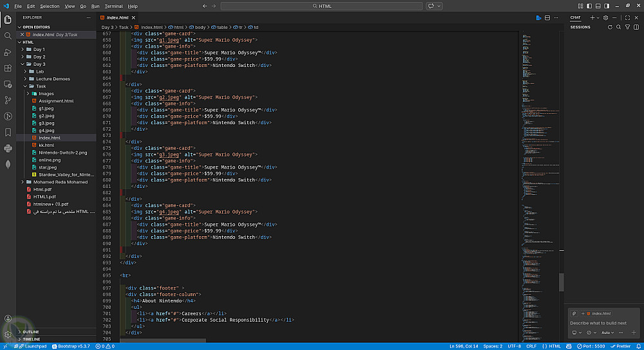Viewport: 644px width, 350px height.
Task: Open the Selection menu
Action: pyautogui.click(x=50, y=6)
